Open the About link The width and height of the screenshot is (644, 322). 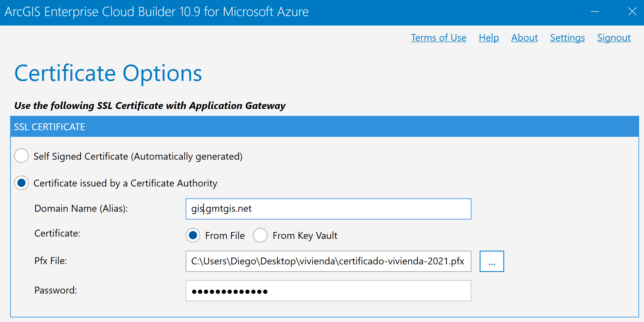point(524,38)
